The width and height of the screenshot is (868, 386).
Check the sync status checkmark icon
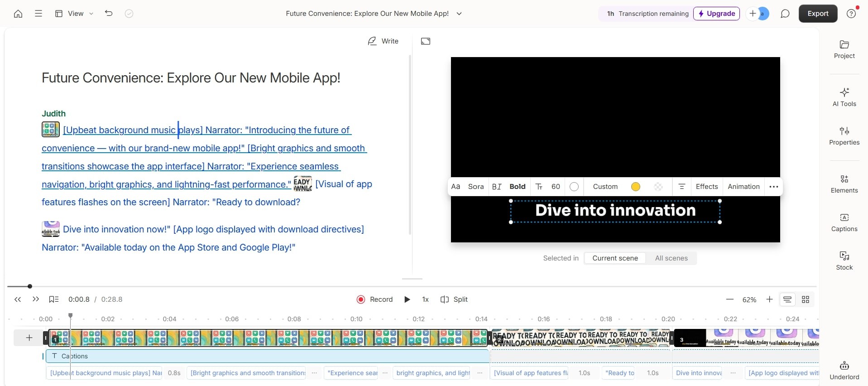(129, 14)
